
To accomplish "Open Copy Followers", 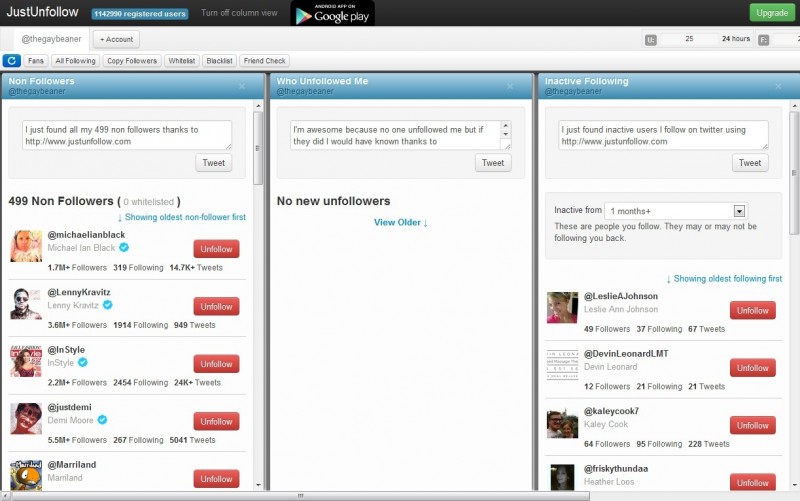I will [132, 61].
